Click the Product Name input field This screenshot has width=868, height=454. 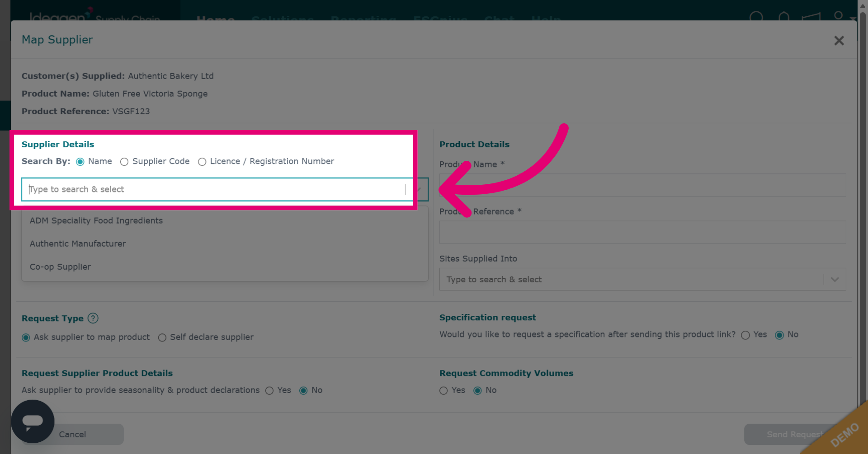tap(642, 185)
